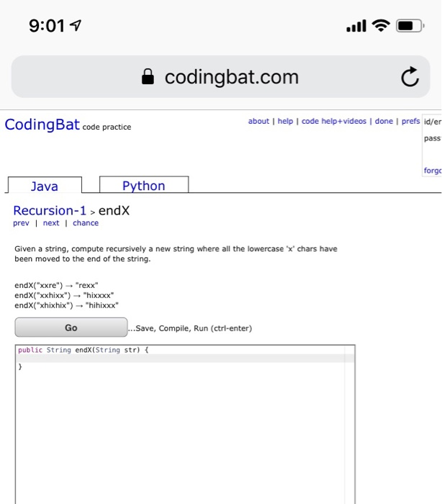Image resolution: width=442 pixels, height=504 pixels.
Task: Switch to the Python tab
Action: [144, 185]
